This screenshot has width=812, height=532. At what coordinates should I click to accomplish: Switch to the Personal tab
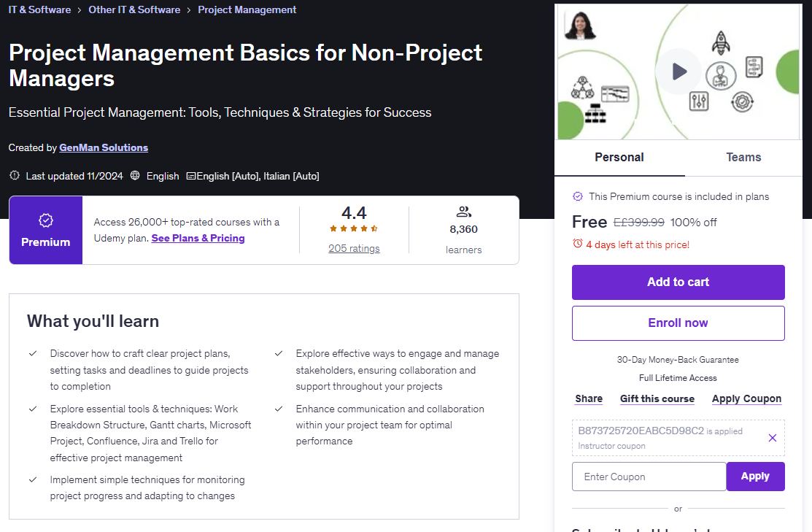[x=619, y=158]
